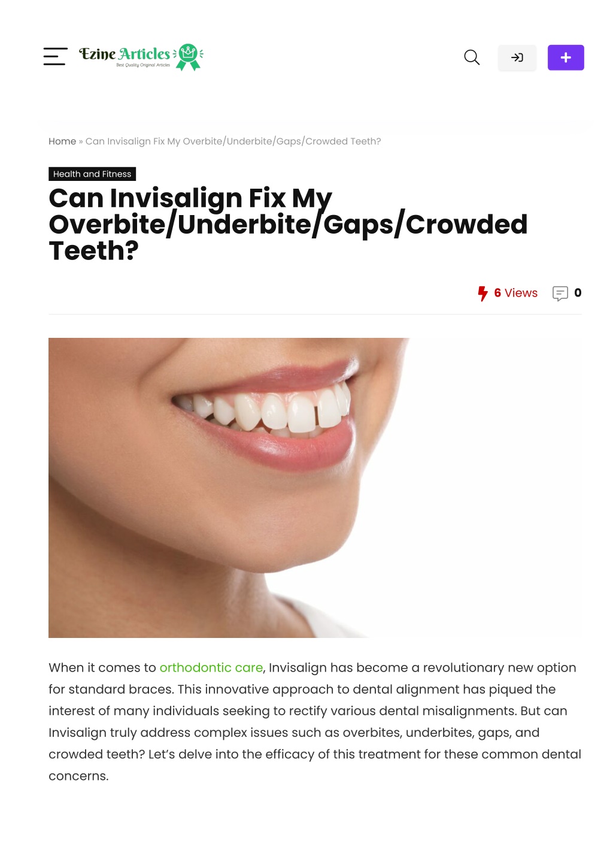Click the Ezine Articles logo text

tap(125, 54)
